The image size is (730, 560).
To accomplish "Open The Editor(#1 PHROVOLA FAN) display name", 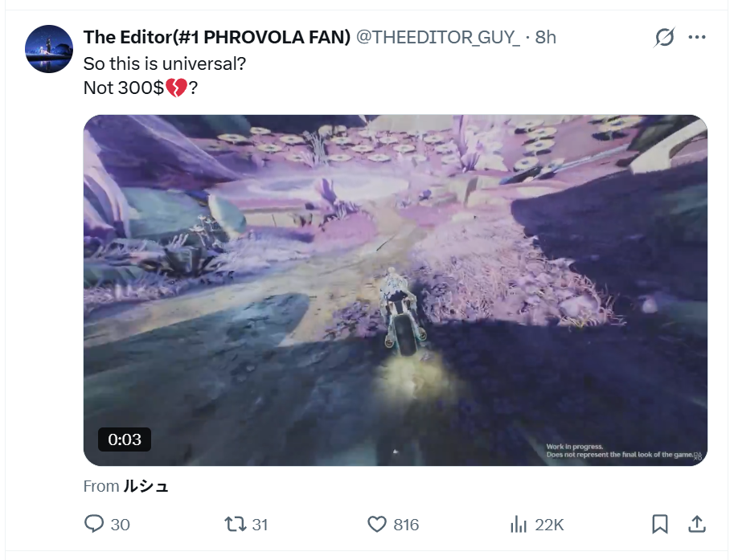I will click(x=217, y=37).
